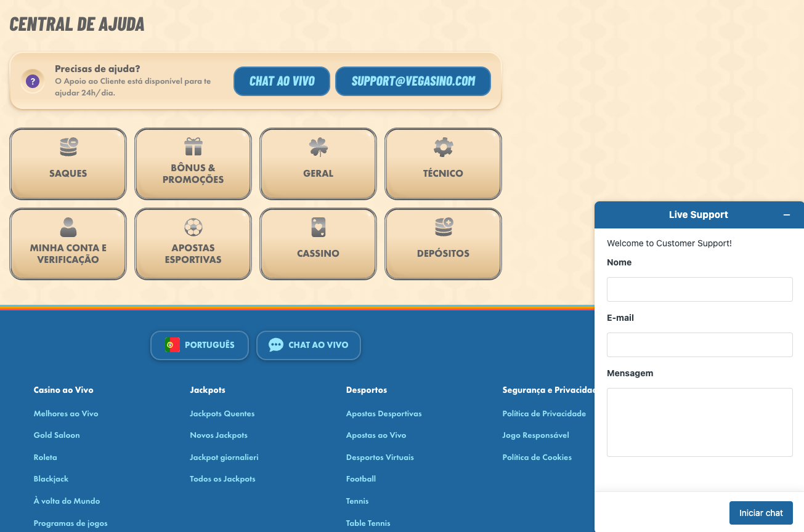Click the purple question mark help icon

coord(33,81)
